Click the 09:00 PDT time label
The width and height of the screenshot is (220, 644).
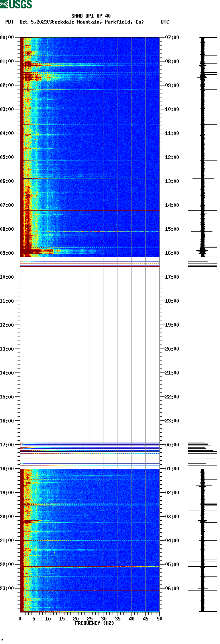pos(7,253)
